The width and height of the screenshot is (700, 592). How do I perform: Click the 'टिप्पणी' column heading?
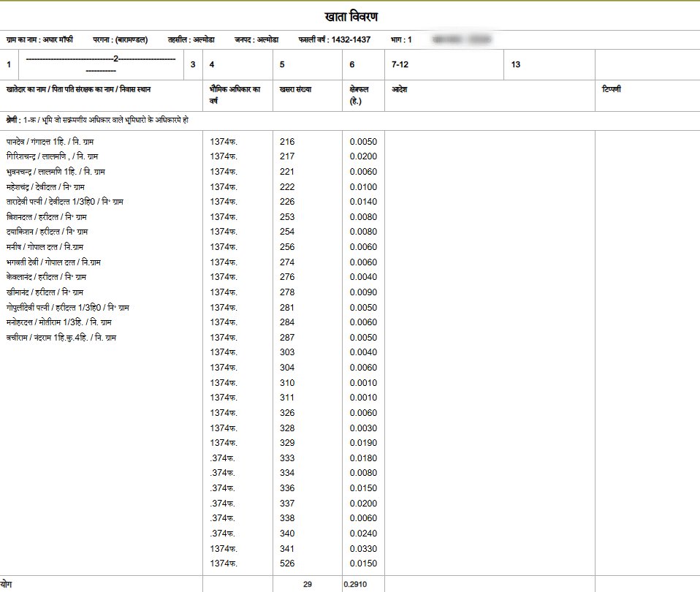(x=611, y=89)
